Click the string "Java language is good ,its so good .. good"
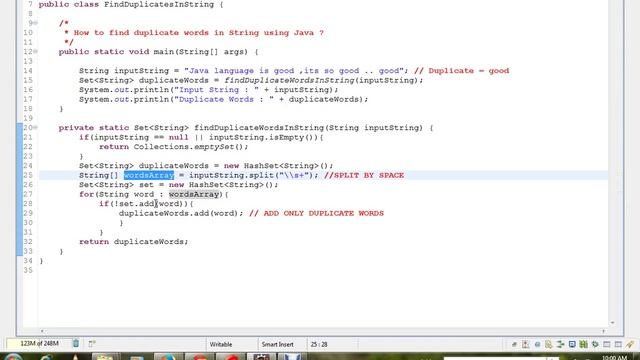Screen dimensions: 640x360 pyautogui.click(x=294, y=71)
